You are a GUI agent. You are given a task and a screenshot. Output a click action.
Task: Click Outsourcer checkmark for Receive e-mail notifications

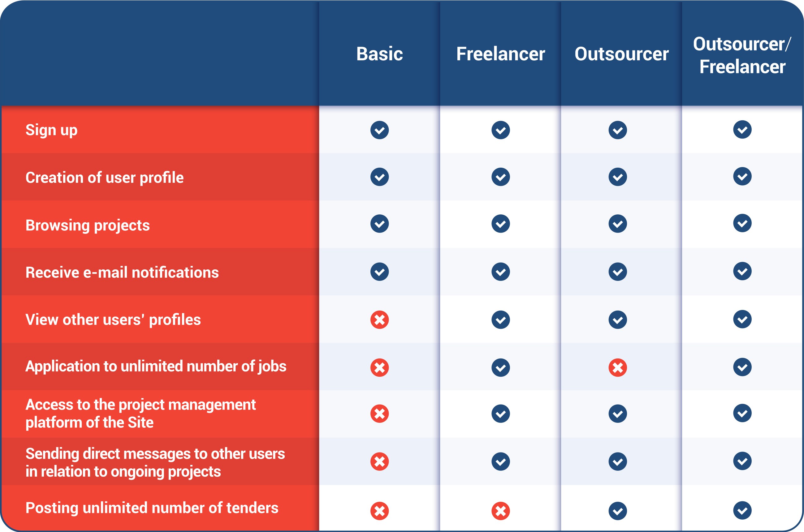pyautogui.click(x=618, y=272)
